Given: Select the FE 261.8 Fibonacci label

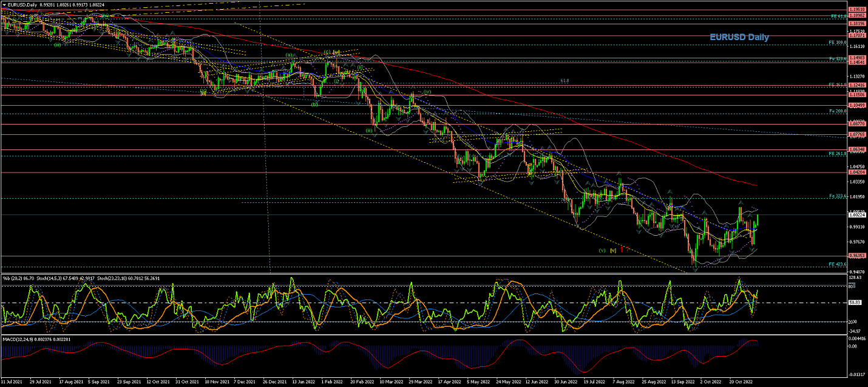Looking at the screenshot, I should (837, 154).
